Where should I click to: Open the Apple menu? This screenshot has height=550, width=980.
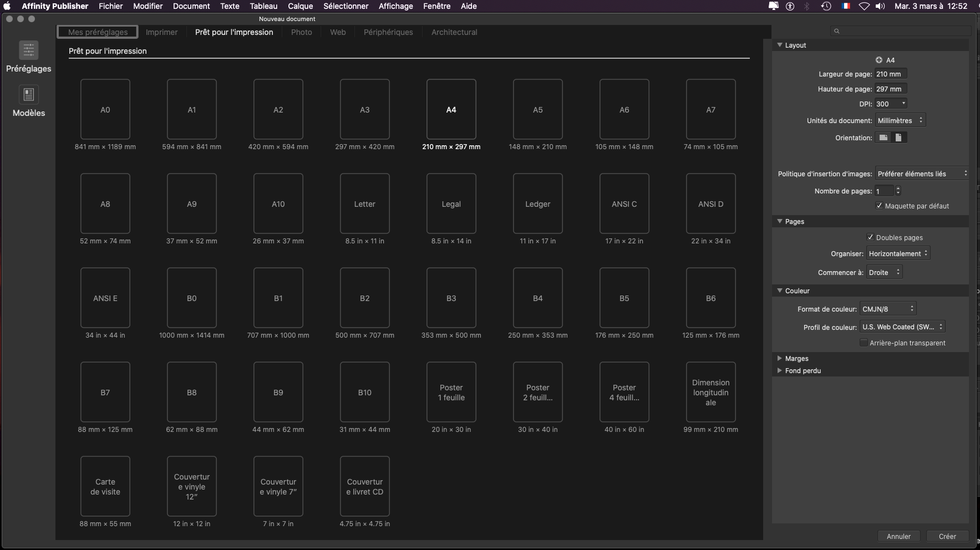pyautogui.click(x=7, y=6)
